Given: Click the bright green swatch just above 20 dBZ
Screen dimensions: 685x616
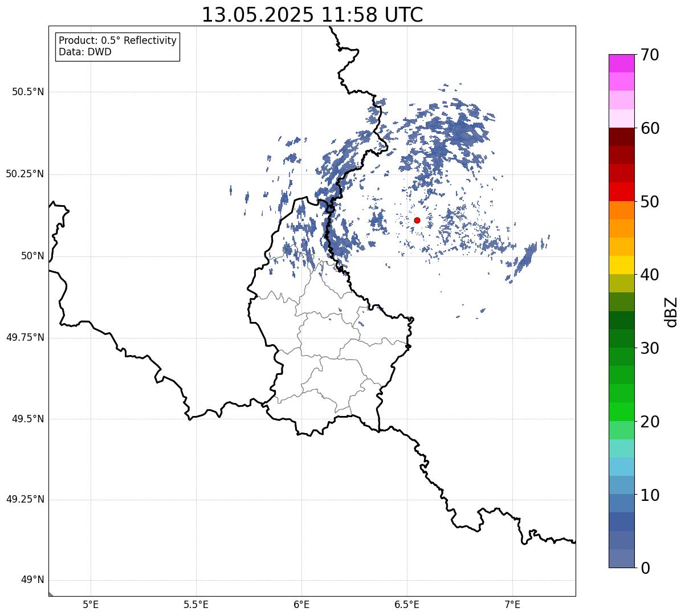Looking at the screenshot, I should tap(621, 412).
